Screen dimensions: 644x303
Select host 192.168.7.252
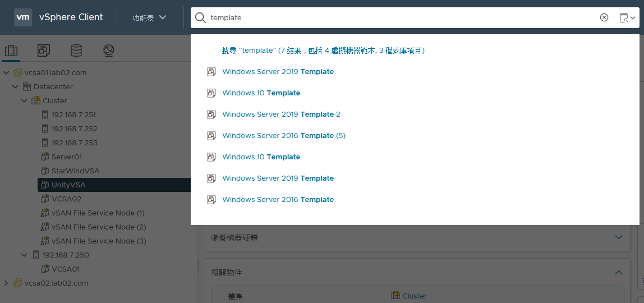75,128
